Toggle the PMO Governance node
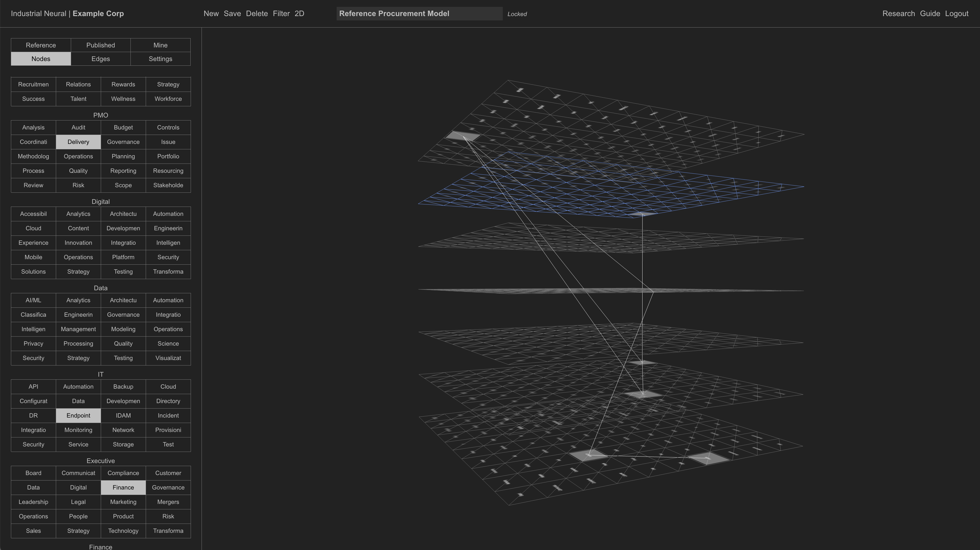 click(123, 142)
